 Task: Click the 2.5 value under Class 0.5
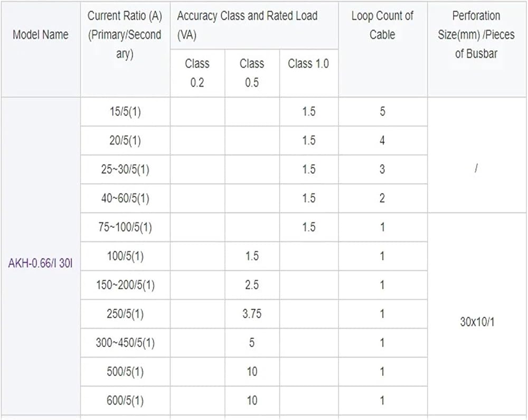(x=252, y=285)
